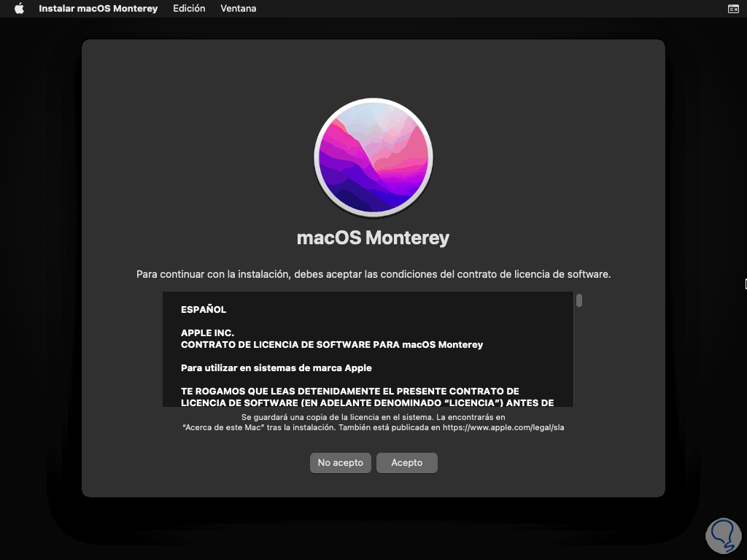Image resolution: width=747 pixels, height=560 pixels.
Task: Open the Edición menu
Action: tap(189, 9)
